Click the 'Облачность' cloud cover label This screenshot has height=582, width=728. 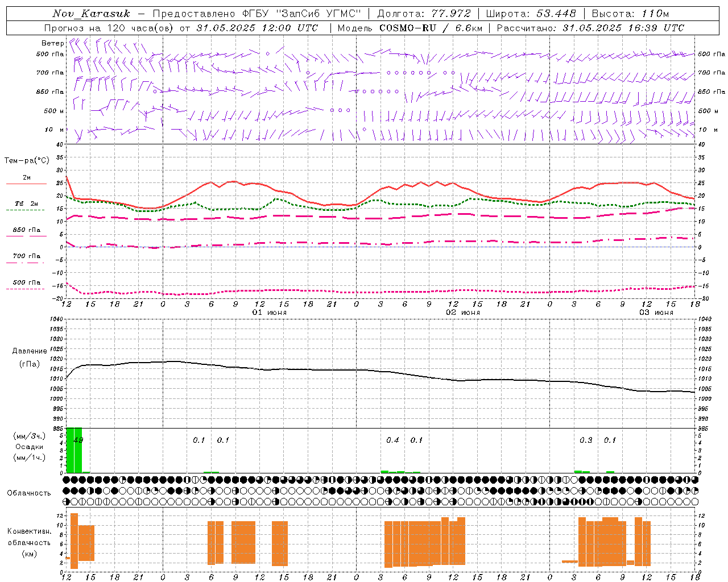point(29,493)
